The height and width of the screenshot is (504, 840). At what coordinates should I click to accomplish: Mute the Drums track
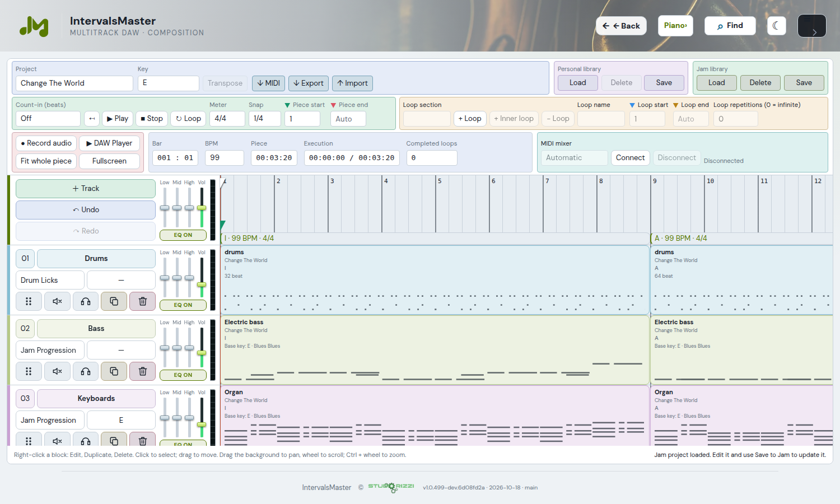[x=57, y=301]
